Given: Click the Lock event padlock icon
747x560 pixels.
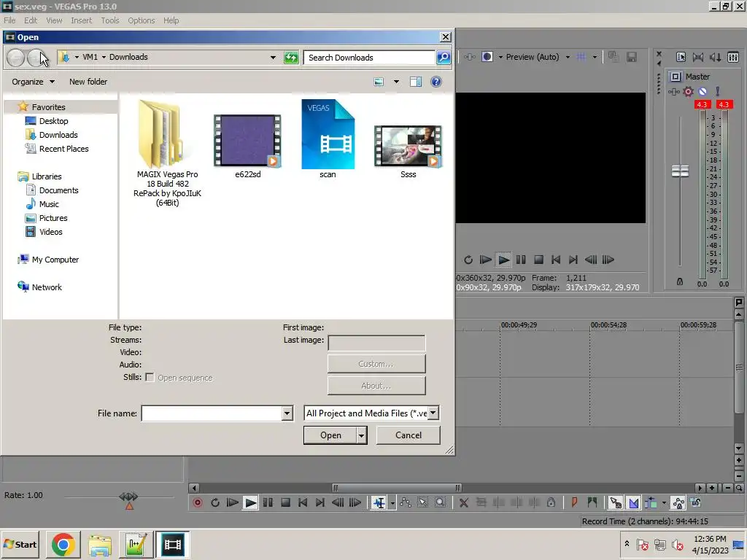Looking at the screenshot, I should coord(551,503).
